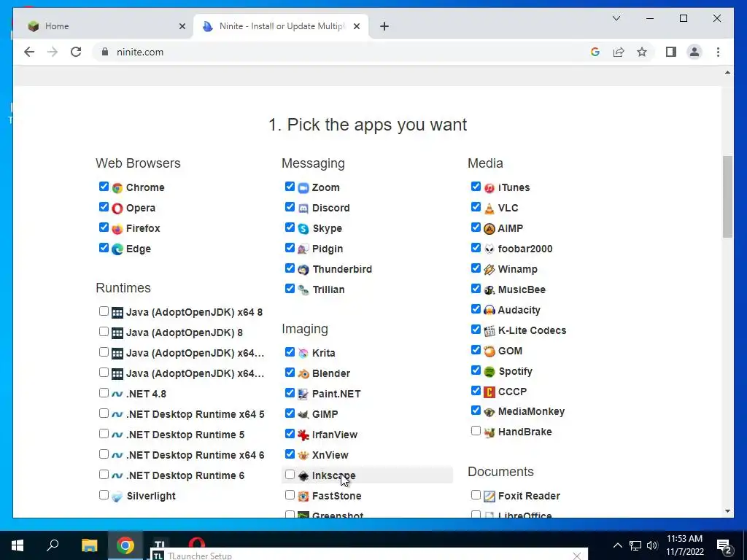Click the Paint.NET label
The width and height of the screenshot is (747, 560).
[x=336, y=394]
